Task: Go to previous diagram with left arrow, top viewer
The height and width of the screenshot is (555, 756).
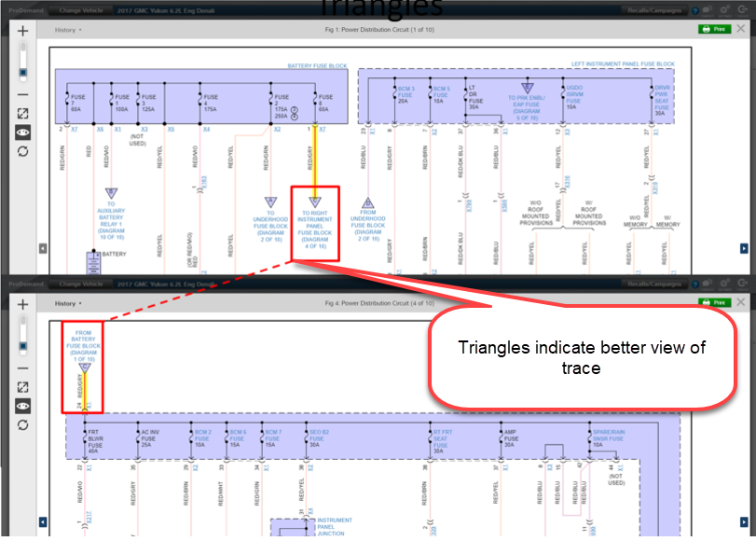Action: [x=42, y=248]
